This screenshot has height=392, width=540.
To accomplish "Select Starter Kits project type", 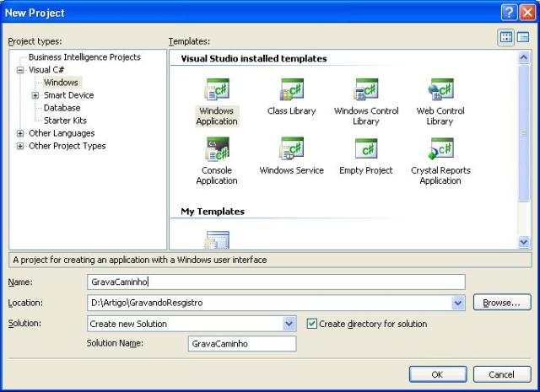I will (65, 121).
